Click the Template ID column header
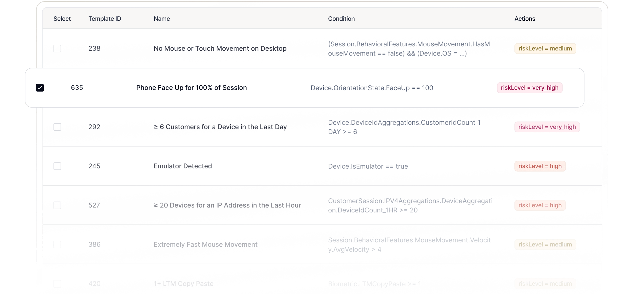The width and height of the screenshot is (644, 294). point(105,19)
